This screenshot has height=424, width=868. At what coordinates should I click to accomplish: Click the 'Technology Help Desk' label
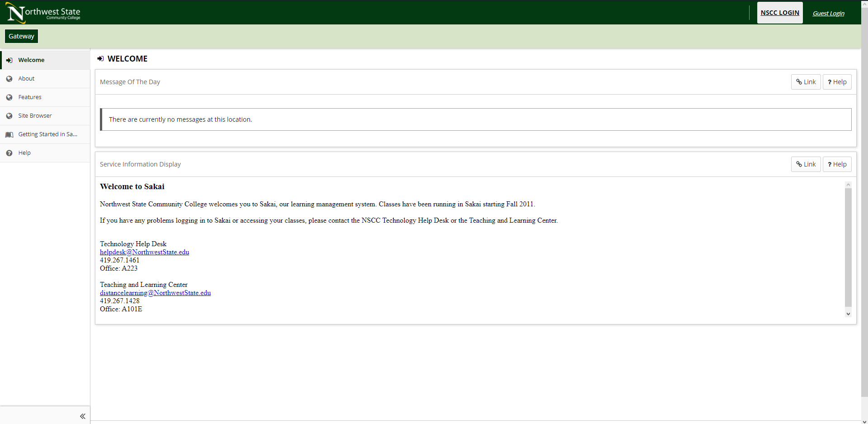(133, 244)
